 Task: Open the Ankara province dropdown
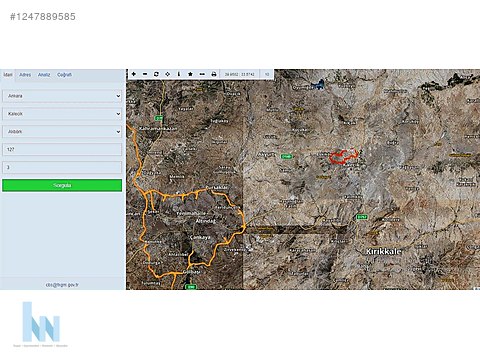(62, 96)
